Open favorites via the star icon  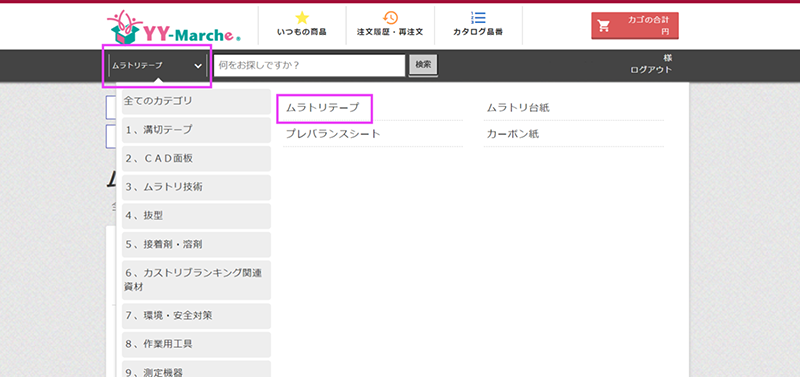302,18
